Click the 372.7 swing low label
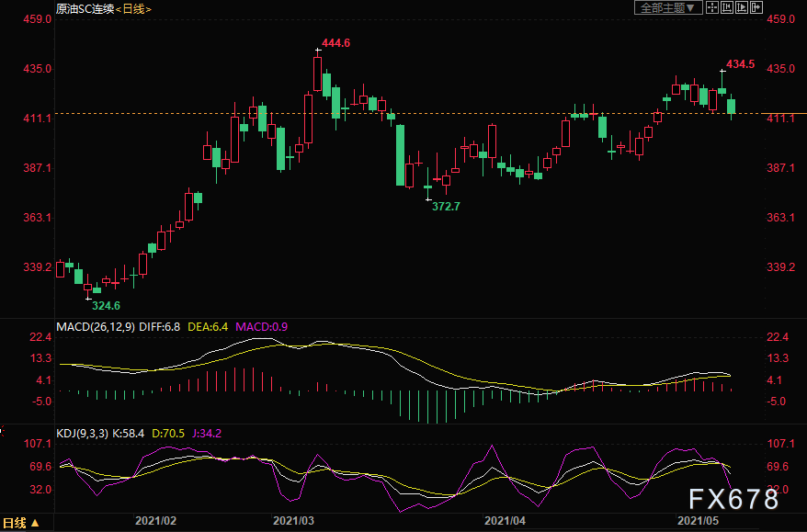The width and height of the screenshot is (807, 532). pos(446,207)
